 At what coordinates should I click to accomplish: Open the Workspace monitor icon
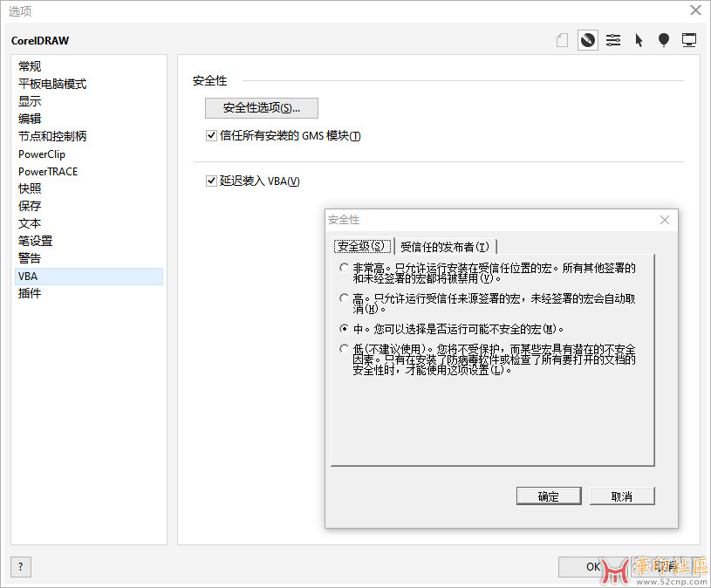pyautogui.click(x=689, y=40)
